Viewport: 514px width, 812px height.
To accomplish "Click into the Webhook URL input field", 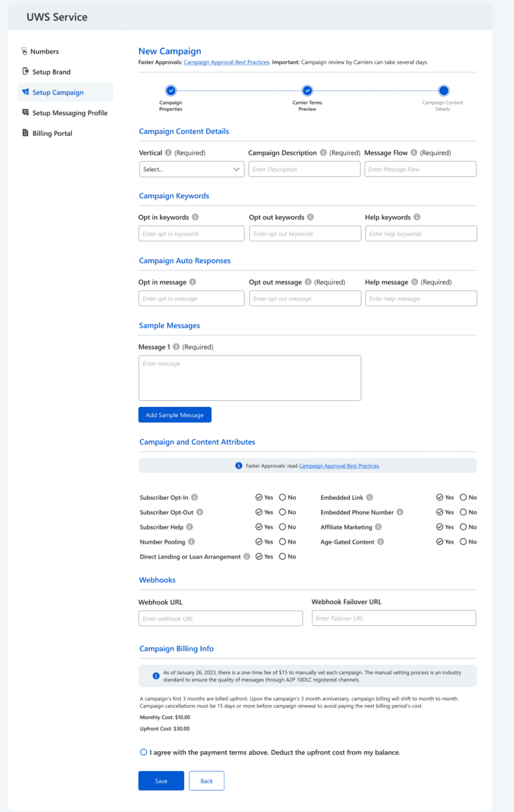I will click(220, 619).
